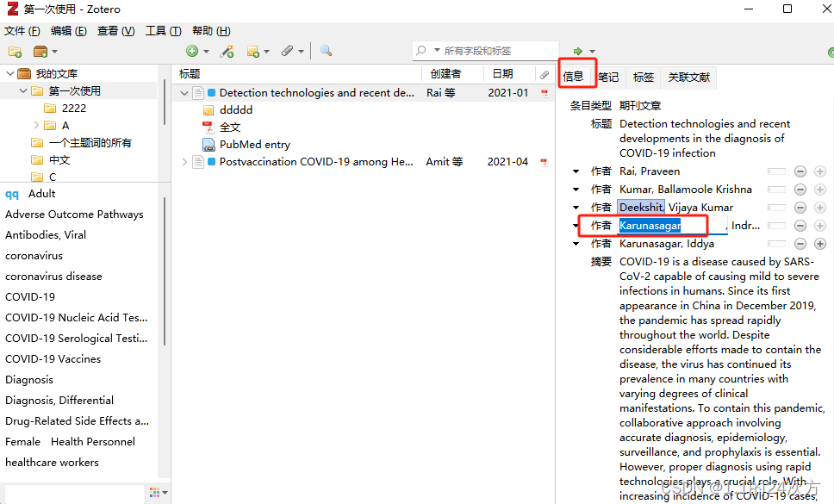Toggle name mode for Deekshit, Vijaya Kumar
The width and height of the screenshot is (834, 504).
pyautogui.click(x=776, y=208)
